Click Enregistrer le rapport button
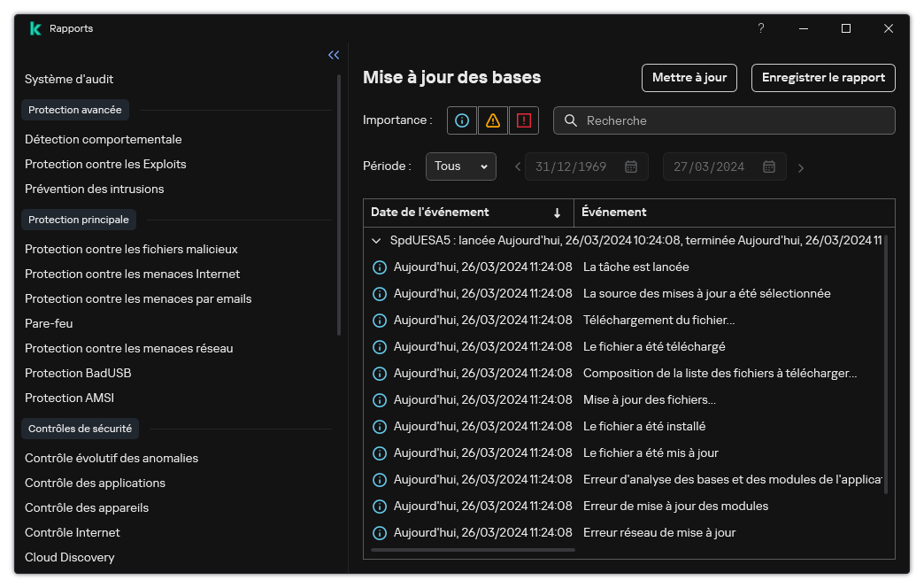The height and width of the screenshot is (588, 924). (x=823, y=78)
